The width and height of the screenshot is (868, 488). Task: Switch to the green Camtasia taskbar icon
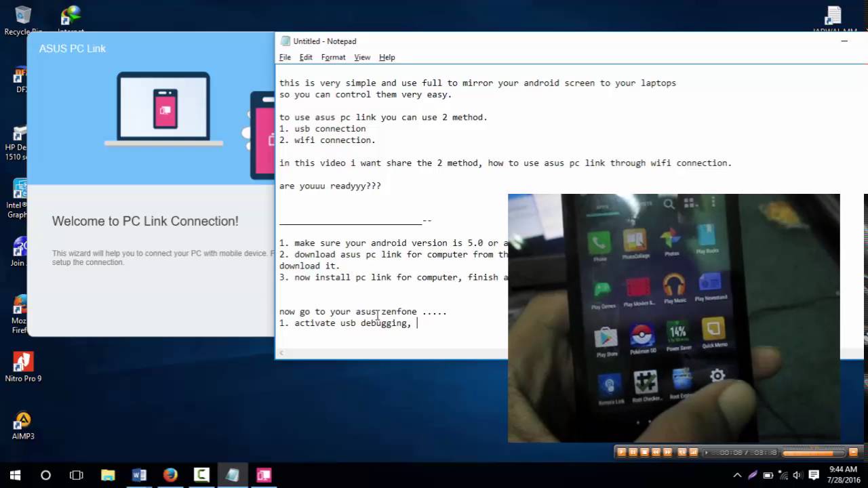(x=201, y=475)
